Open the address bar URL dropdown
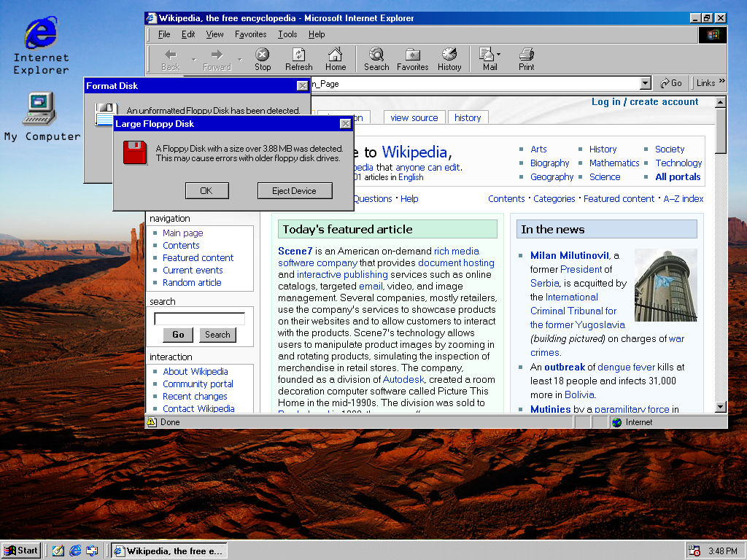 coord(645,83)
